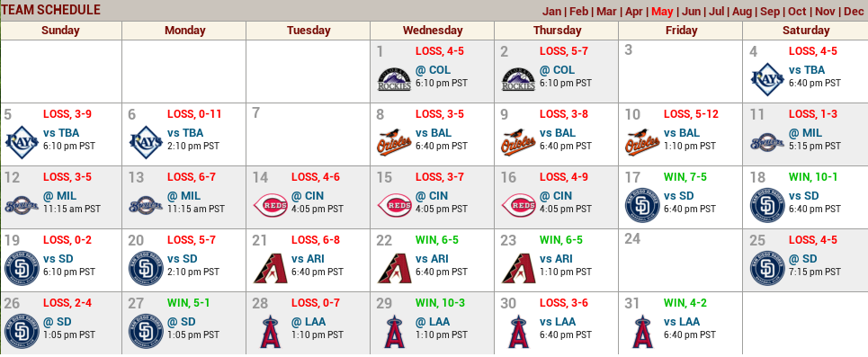Viewport: 868px width, 357px height.
Task: Open the WIN, 5-1 result on May 27
Action: click(x=189, y=303)
